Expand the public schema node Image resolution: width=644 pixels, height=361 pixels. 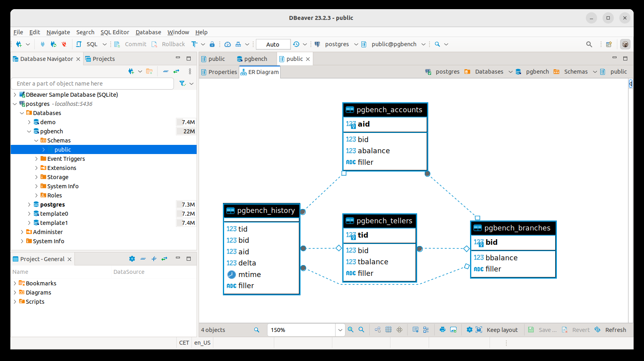click(x=44, y=150)
